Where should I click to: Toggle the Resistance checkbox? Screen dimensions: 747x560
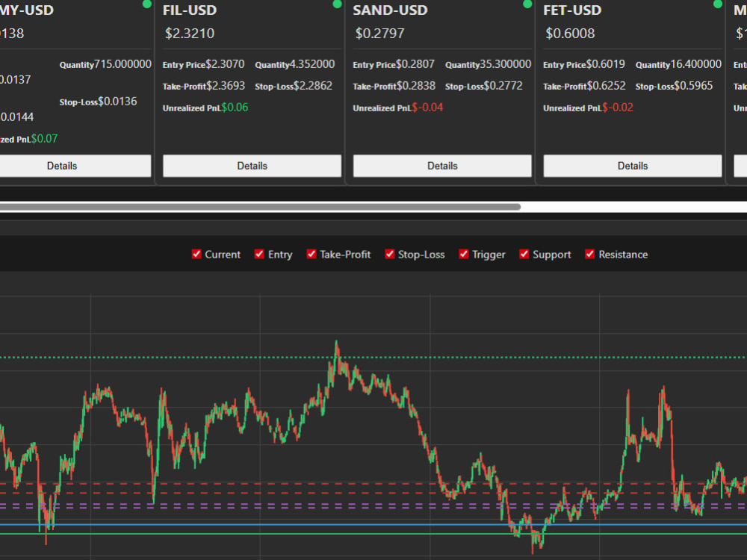pyautogui.click(x=590, y=255)
